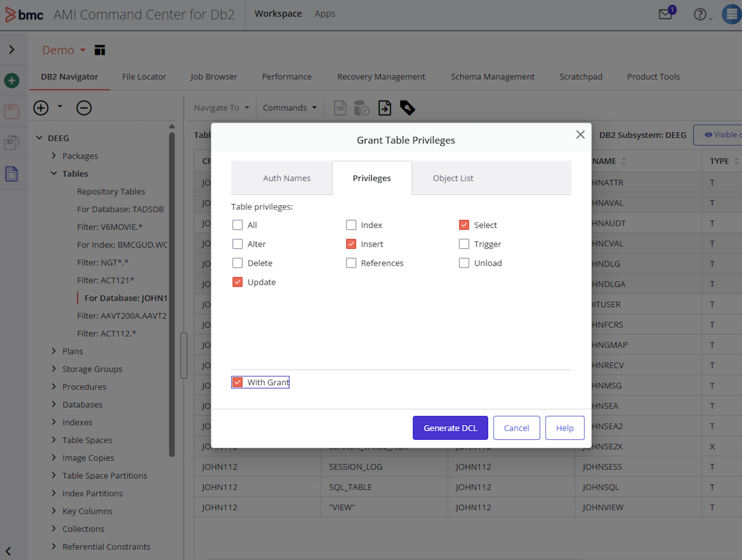Image resolution: width=742 pixels, height=560 pixels.
Task: Expand the Packages tree node
Action: (x=54, y=156)
